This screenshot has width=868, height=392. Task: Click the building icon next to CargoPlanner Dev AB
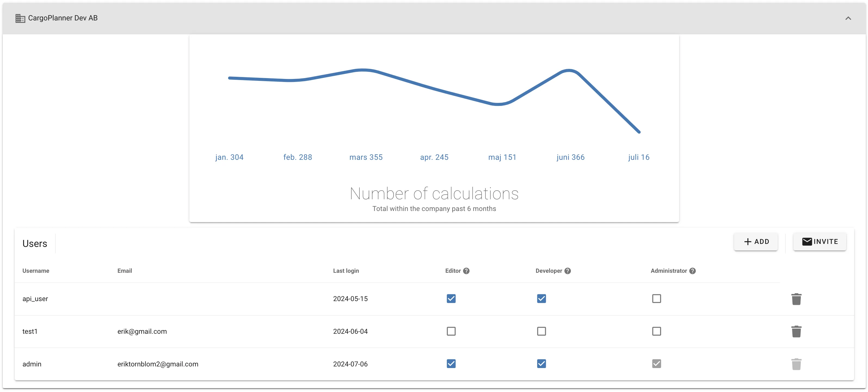pos(20,18)
